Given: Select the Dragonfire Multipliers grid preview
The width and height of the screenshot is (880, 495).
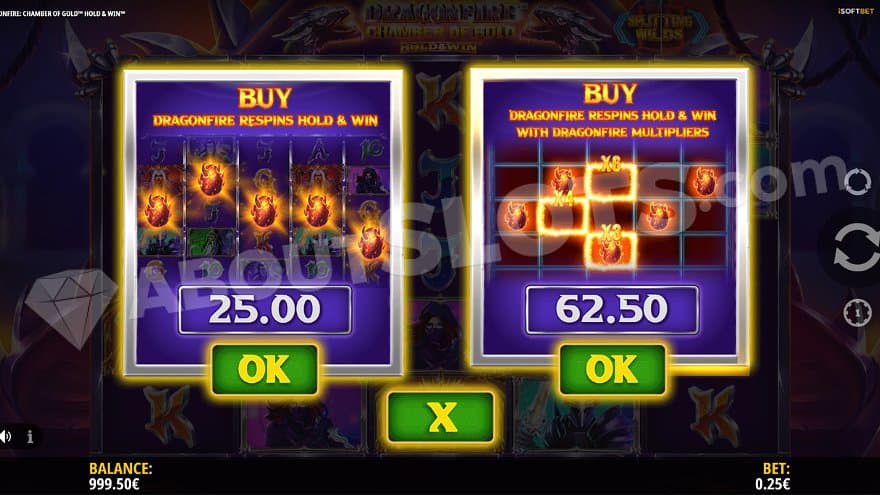Looking at the screenshot, I should (611, 209).
